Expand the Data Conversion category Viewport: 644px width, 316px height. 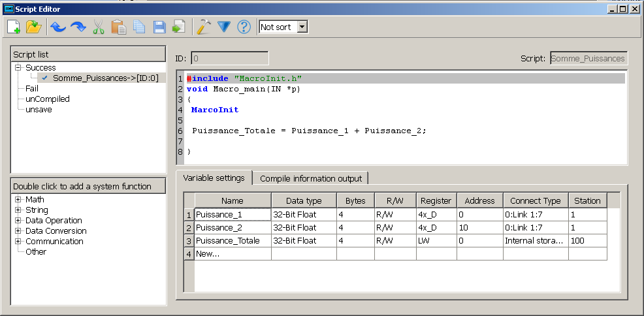(x=18, y=231)
